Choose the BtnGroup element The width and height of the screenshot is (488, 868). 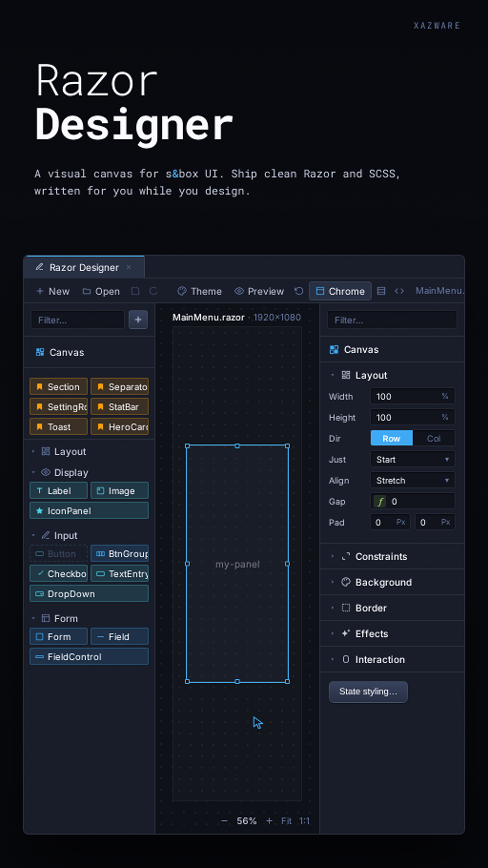coord(119,553)
